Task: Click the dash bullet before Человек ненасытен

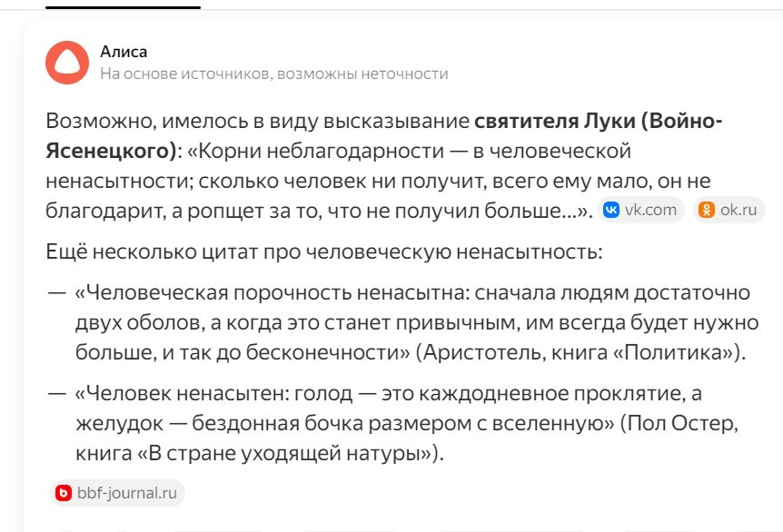Action: pyautogui.click(x=56, y=394)
